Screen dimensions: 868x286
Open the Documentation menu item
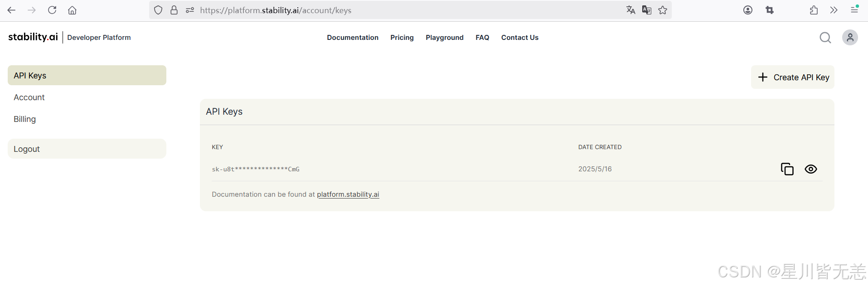pyautogui.click(x=353, y=38)
